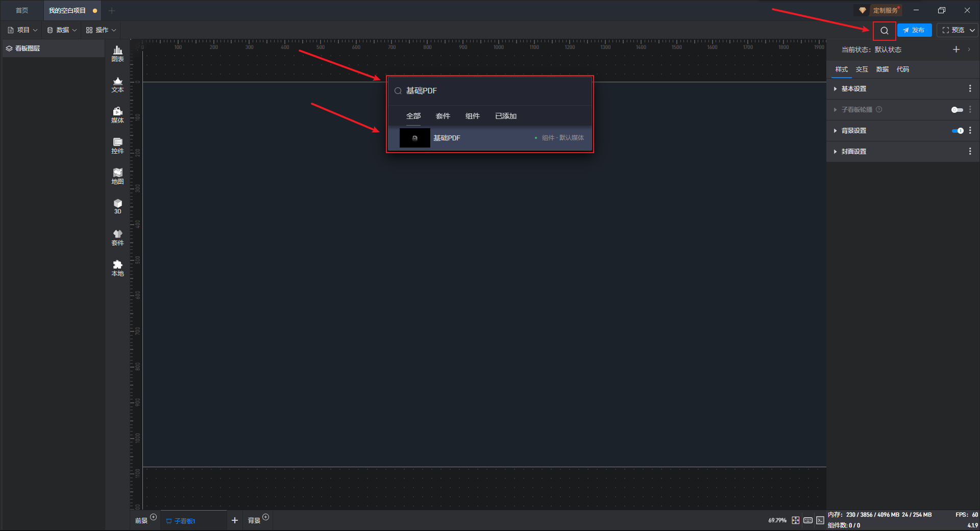The width and height of the screenshot is (980, 531).
Task: Click the search magnifier icon in top toolbar
Action: [x=884, y=31]
